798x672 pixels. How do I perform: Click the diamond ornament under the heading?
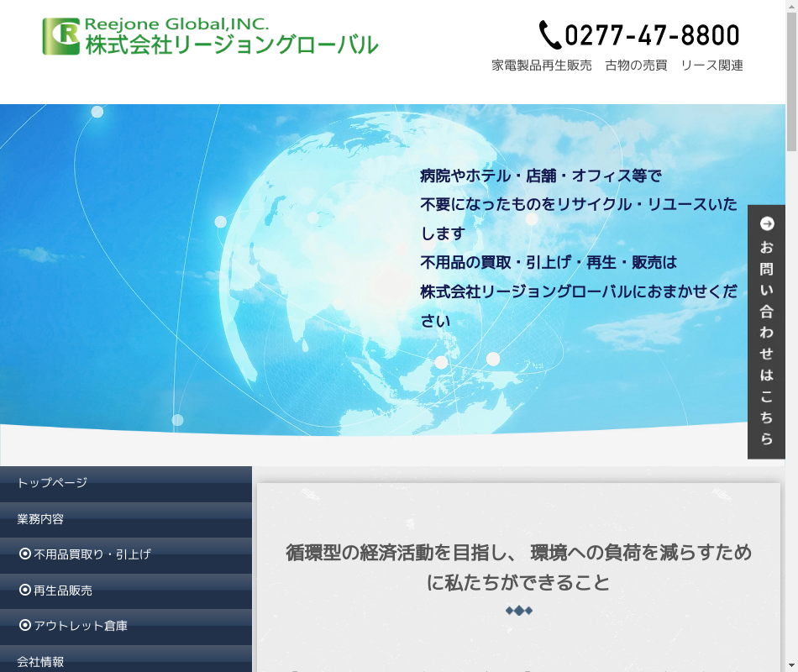pyautogui.click(x=518, y=611)
